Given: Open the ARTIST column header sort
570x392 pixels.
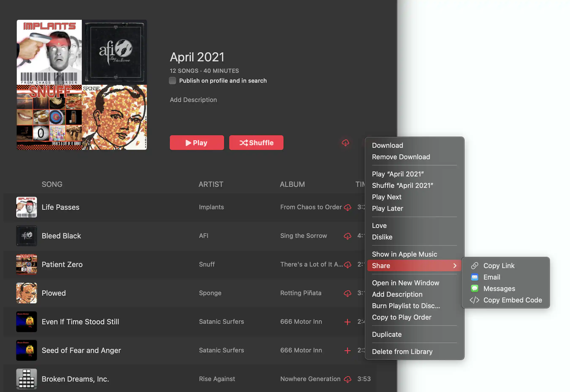Looking at the screenshot, I should 211,184.
